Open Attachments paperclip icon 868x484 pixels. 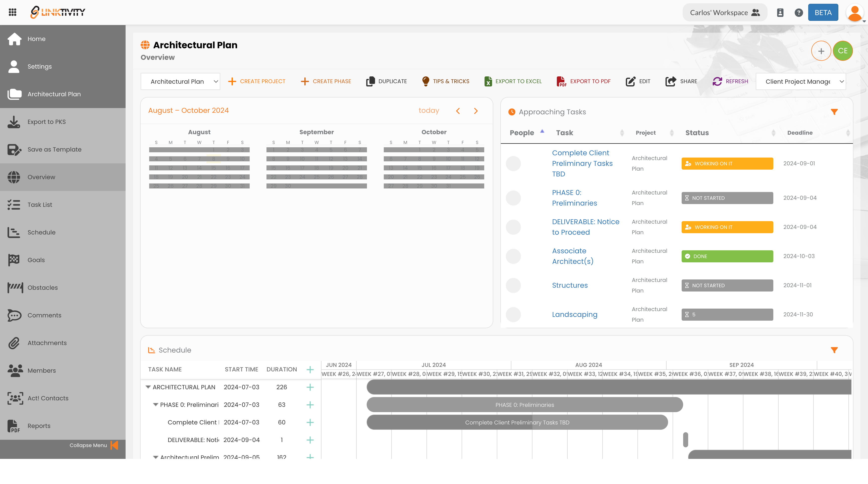tap(14, 343)
